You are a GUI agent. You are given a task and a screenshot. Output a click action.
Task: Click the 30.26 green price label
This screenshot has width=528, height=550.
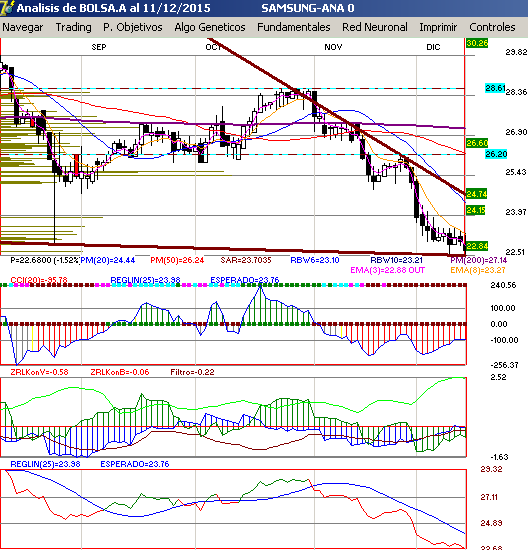click(x=477, y=43)
